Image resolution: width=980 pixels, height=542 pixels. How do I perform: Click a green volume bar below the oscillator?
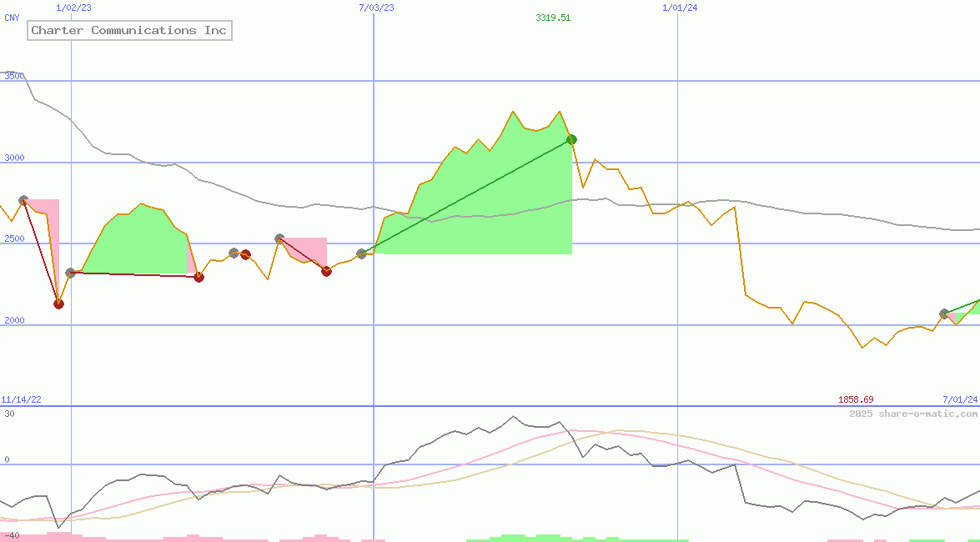click(x=517, y=538)
